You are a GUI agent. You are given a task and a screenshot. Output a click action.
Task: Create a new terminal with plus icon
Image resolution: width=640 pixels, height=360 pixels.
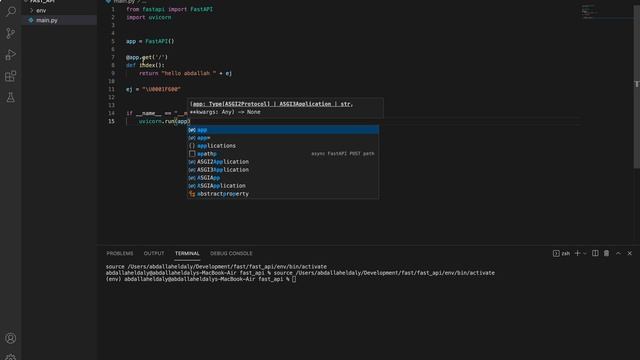(578, 253)
